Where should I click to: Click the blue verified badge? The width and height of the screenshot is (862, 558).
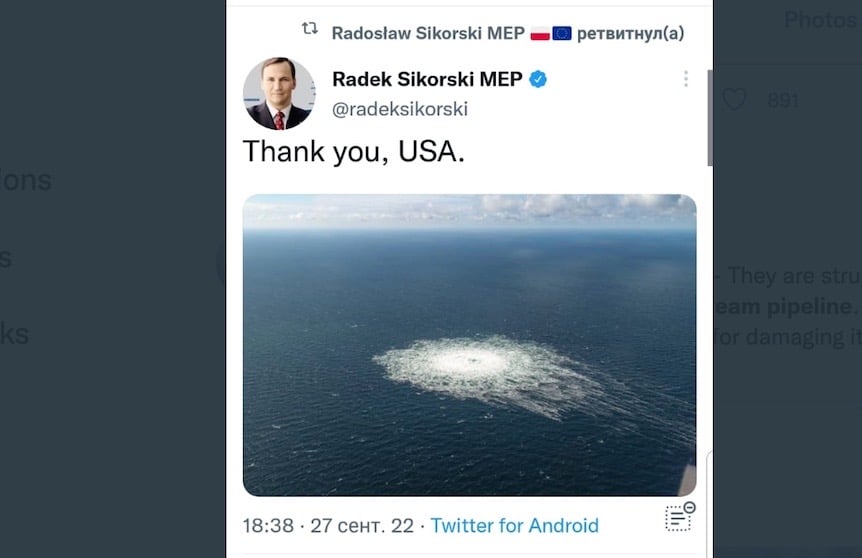(539, 80)
